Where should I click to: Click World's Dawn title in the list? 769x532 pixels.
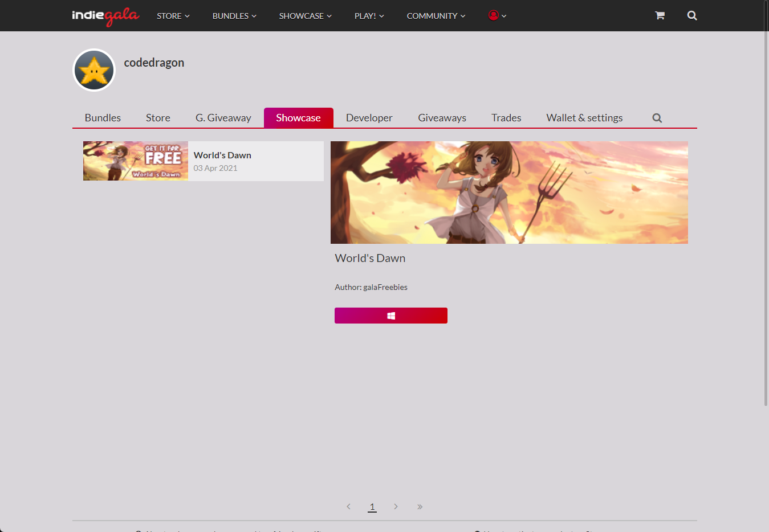click(x=222, y=155)
